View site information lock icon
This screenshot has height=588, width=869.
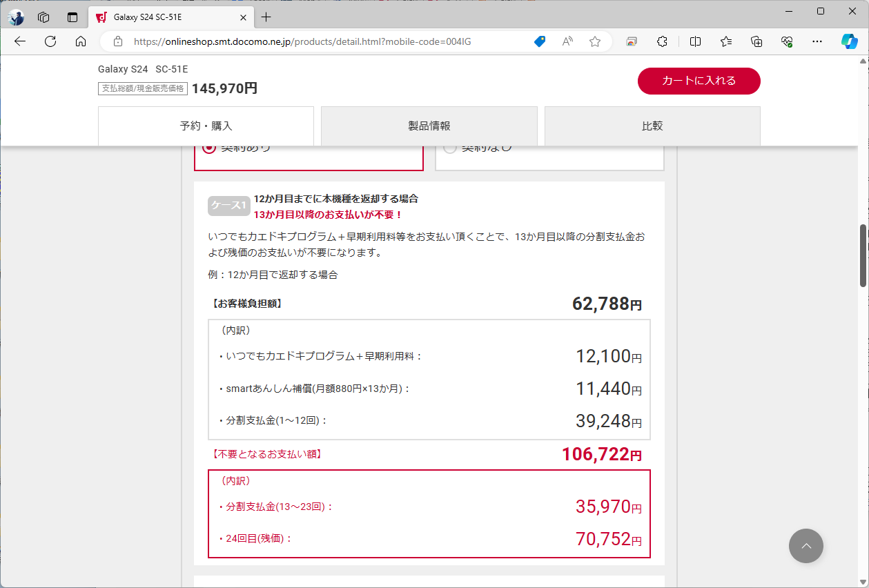point(118,41)
